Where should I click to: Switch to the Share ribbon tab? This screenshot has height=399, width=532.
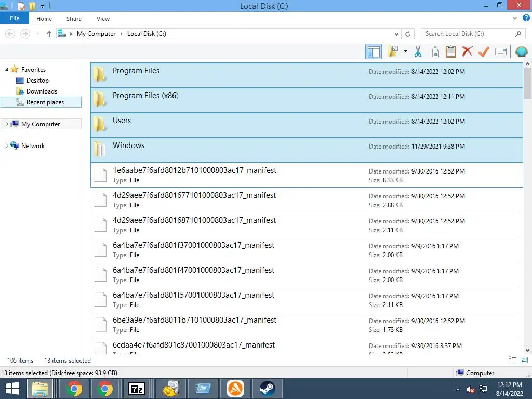click(74, 19)
